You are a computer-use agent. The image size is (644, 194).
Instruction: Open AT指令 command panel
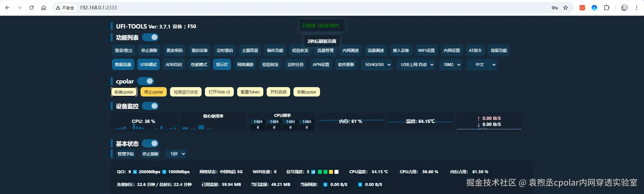(x=475, y=50)
